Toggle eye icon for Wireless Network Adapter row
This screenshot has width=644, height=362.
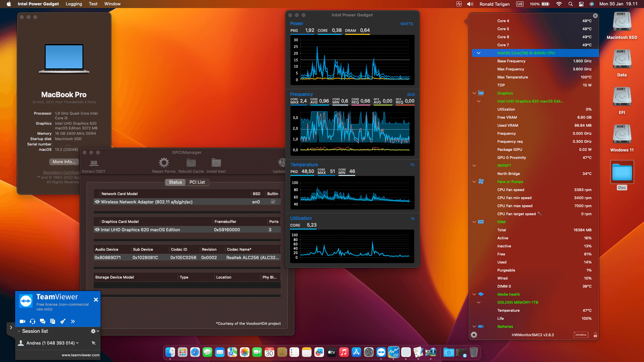97,202
